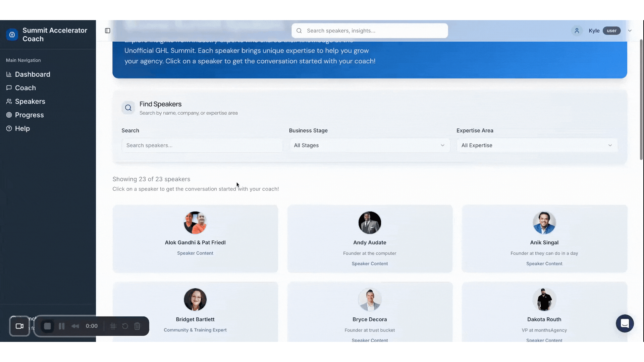Expand the All Stages dropdown
Image resolution: width=644 pixels, height=362 pixels.
point(369,145)
